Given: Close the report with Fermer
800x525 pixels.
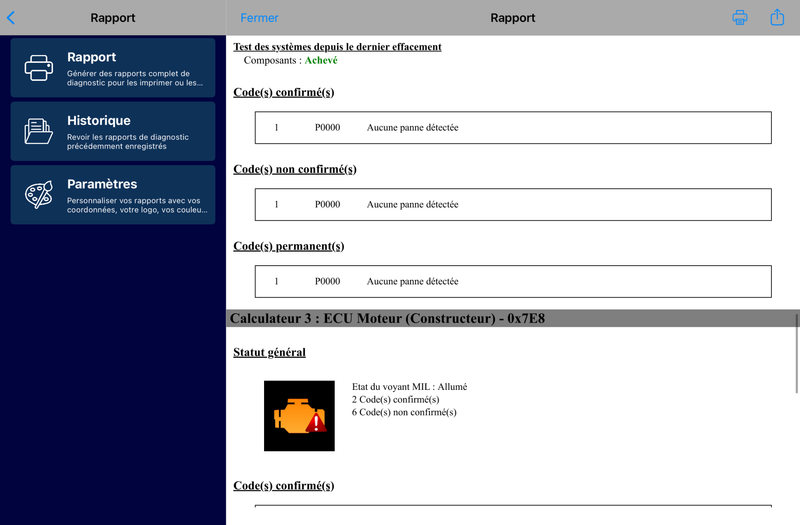Looking at the screenshot, I should [259, 18].
